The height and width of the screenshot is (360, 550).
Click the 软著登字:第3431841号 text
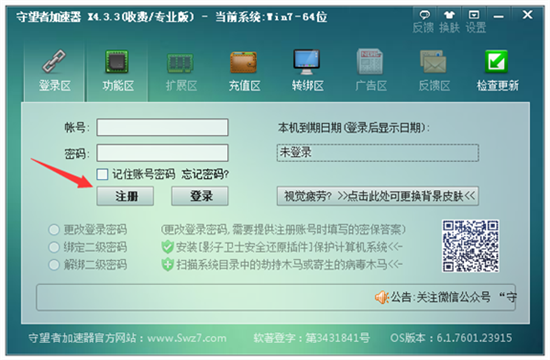point(311,338)
